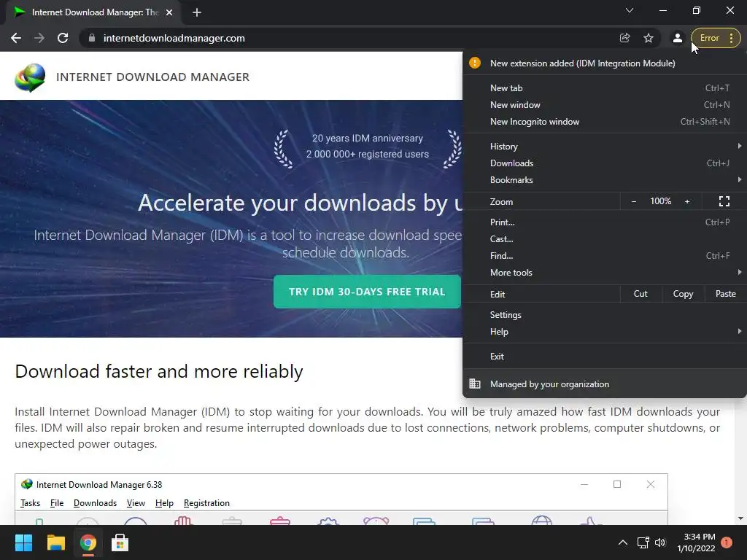Image resolution: width=747 pixels, height=560 pixels.
Task: Click the red notification badge
Action: pyautogui.click(x=727, y=542)
